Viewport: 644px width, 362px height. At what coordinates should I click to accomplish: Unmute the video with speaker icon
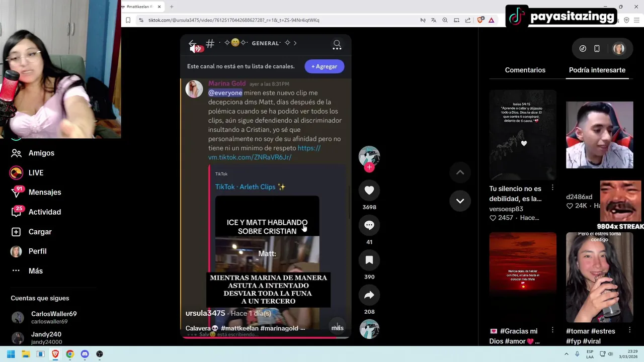(x=196, y=49)
